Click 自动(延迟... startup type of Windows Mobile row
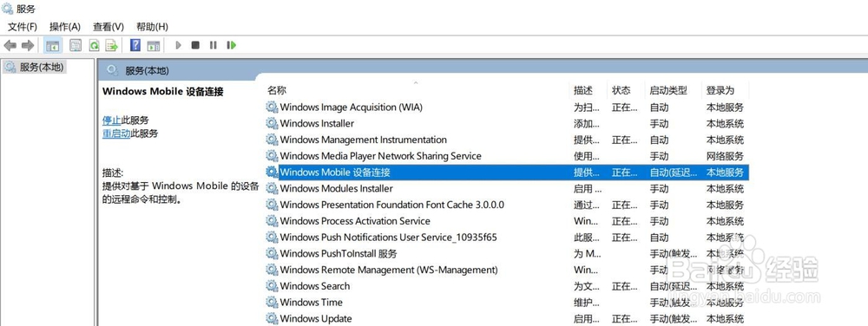Screen dimensions: 868x326 click(674, 173)
